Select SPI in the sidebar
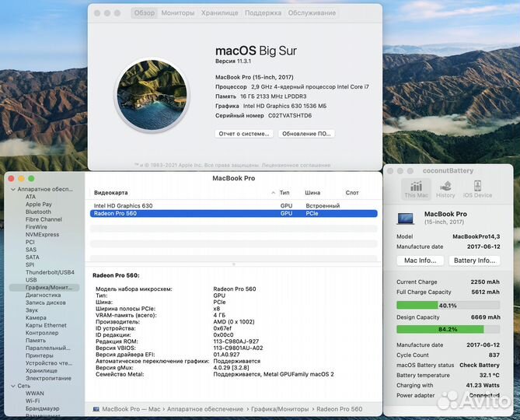520x420 pixels. coord(30,264)
